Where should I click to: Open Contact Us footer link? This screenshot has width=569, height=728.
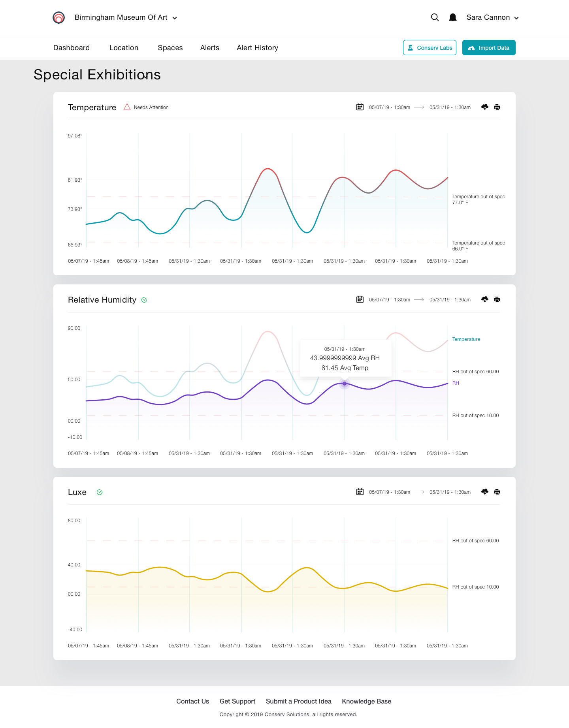point(193,701)
